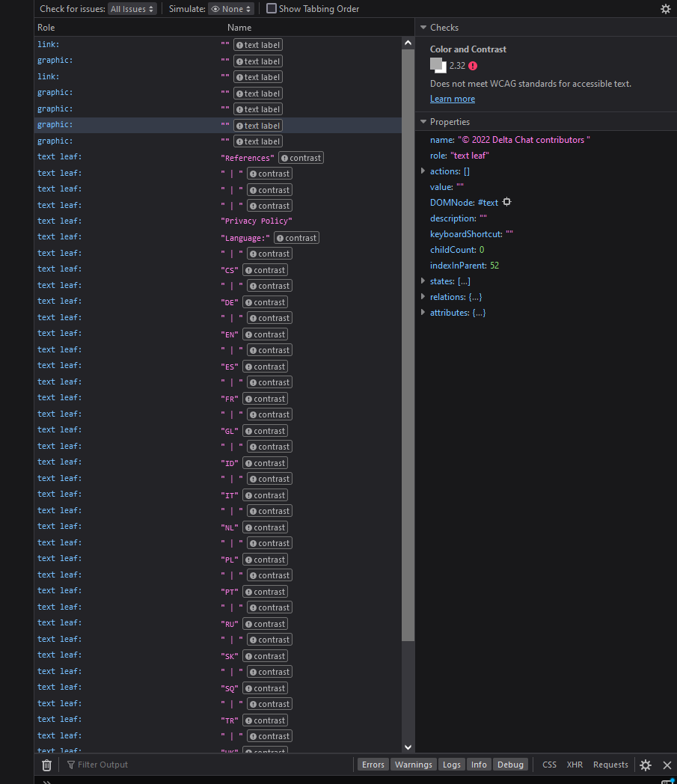Close the split console
This screenshot has height=784, width=677.
point(667,765)
